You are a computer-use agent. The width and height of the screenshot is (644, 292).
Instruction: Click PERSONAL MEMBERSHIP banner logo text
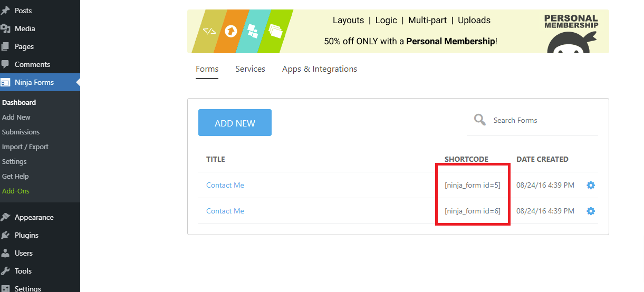(x=571, y=21)
